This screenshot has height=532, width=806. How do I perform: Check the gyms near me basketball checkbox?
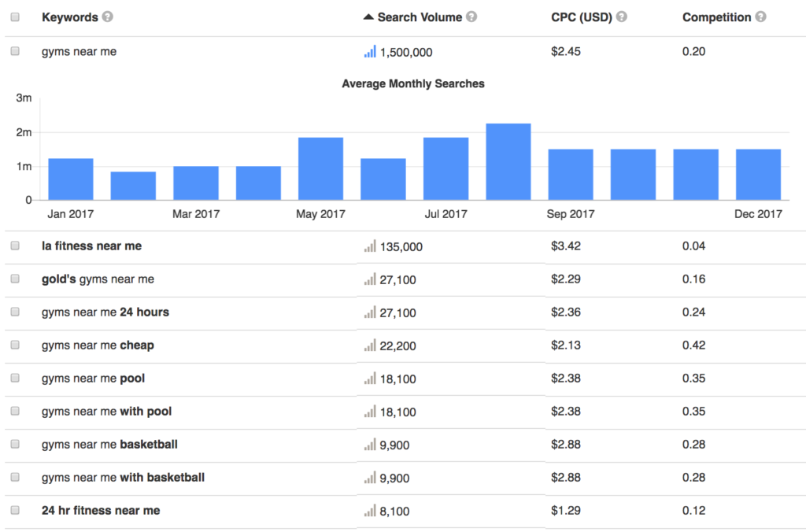click(15, 444)
